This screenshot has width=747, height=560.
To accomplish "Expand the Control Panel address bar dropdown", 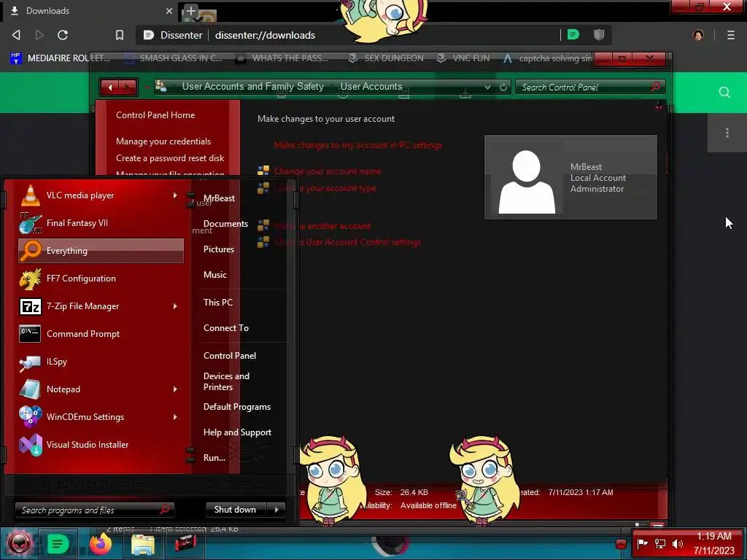I will point(487,87).
